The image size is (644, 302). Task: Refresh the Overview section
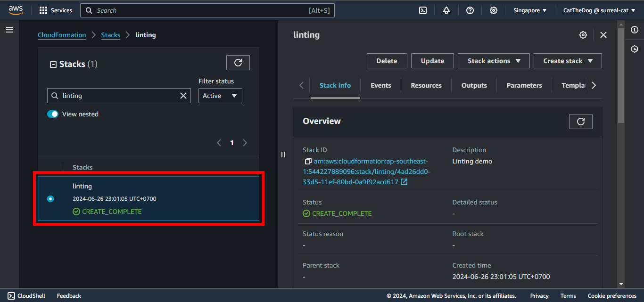pos(581,122)
